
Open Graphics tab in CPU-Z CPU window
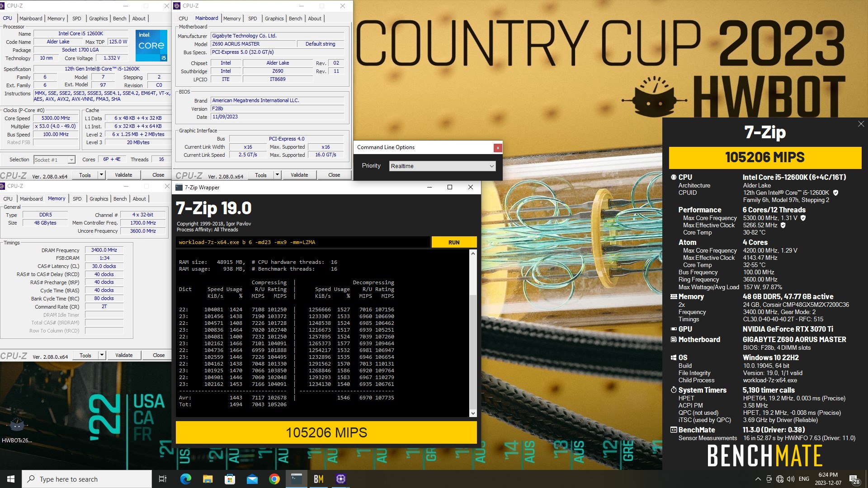point(98,19)
